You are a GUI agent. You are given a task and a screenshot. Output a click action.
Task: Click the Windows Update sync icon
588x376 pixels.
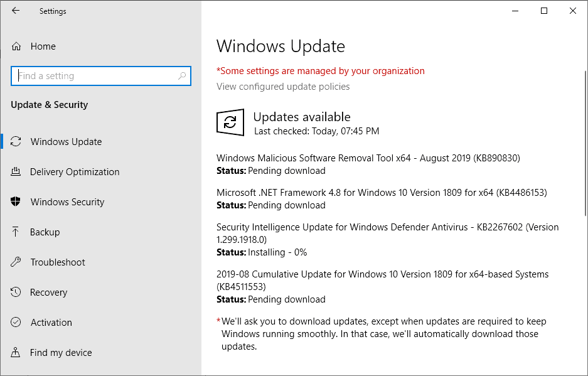coord(18,141)
